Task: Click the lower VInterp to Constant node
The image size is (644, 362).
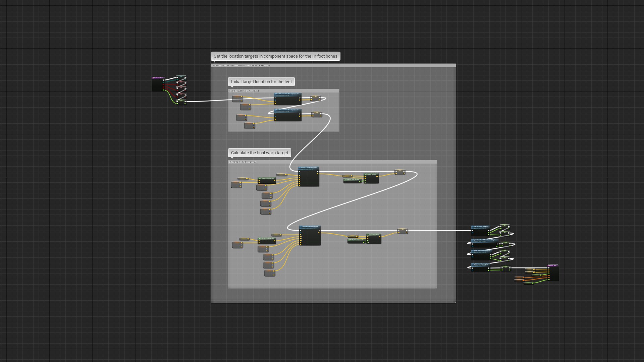Action: coord(374,235)
